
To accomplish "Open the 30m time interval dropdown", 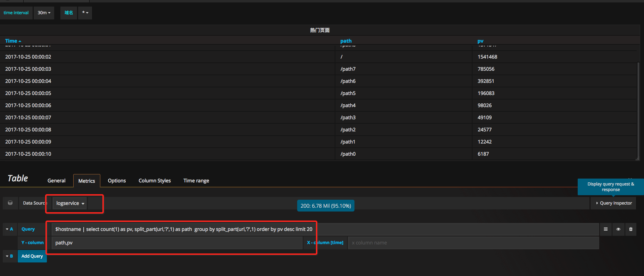I will [x=44, y=13].
